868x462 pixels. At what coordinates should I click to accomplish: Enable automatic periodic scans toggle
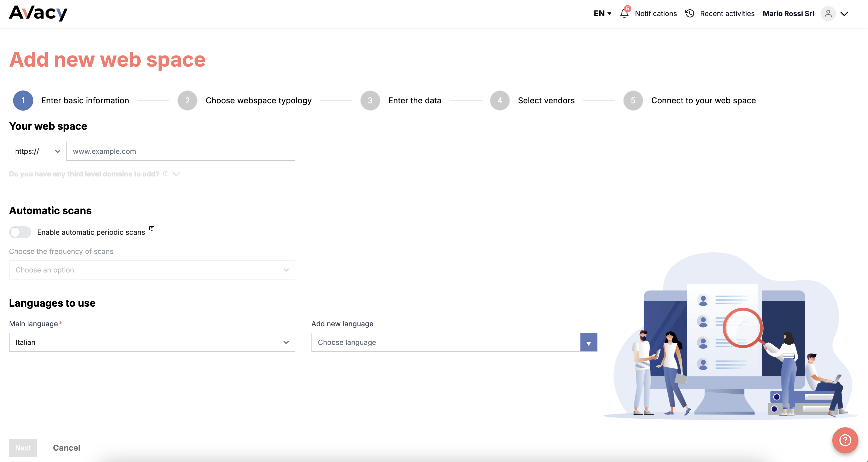coord(20,232)
